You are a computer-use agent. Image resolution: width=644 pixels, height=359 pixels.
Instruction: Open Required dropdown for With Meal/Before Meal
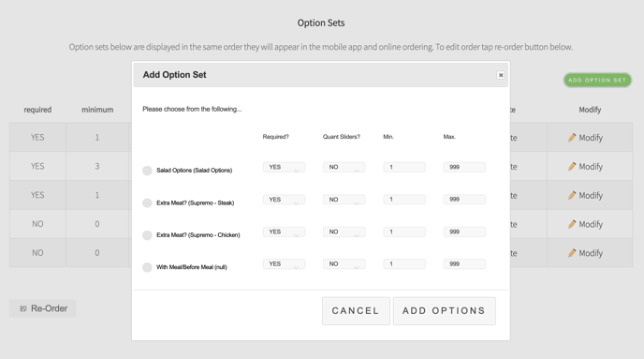tap(284, 264)
